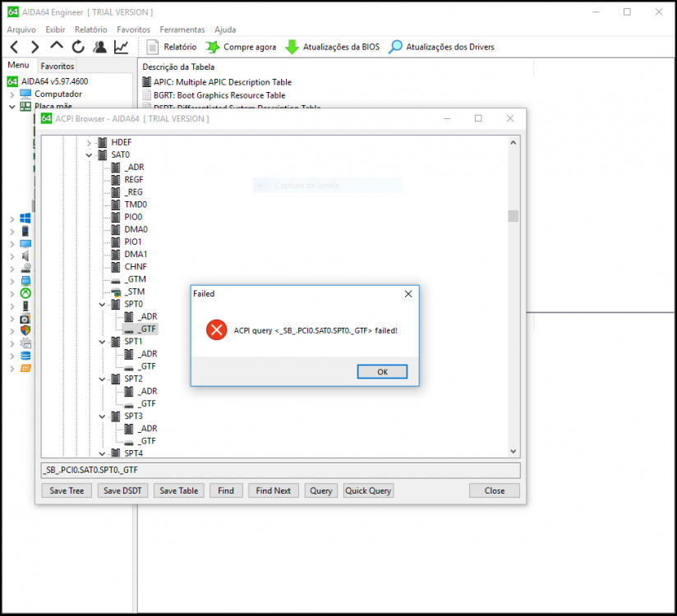The width and height of the screenshot is (677, 616).
Task: Switch to the Favoritos sidebar tab
Action: [x=58, y=66]
